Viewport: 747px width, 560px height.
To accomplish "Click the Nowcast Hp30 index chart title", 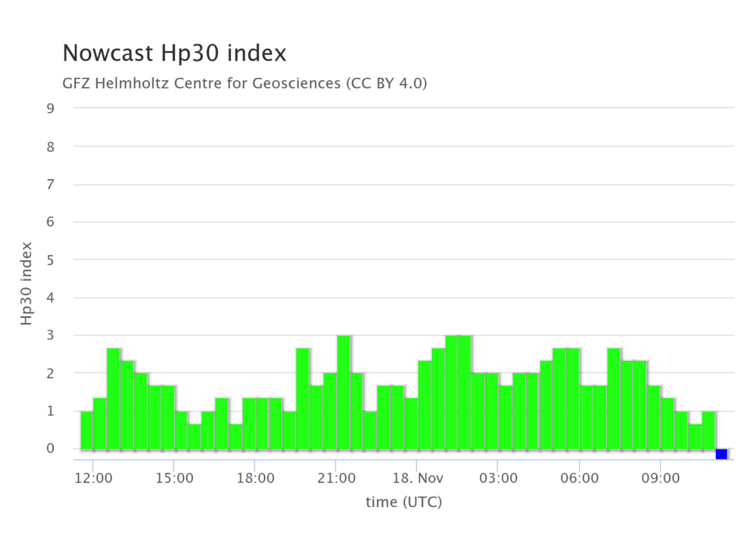I will click(174, 53).
